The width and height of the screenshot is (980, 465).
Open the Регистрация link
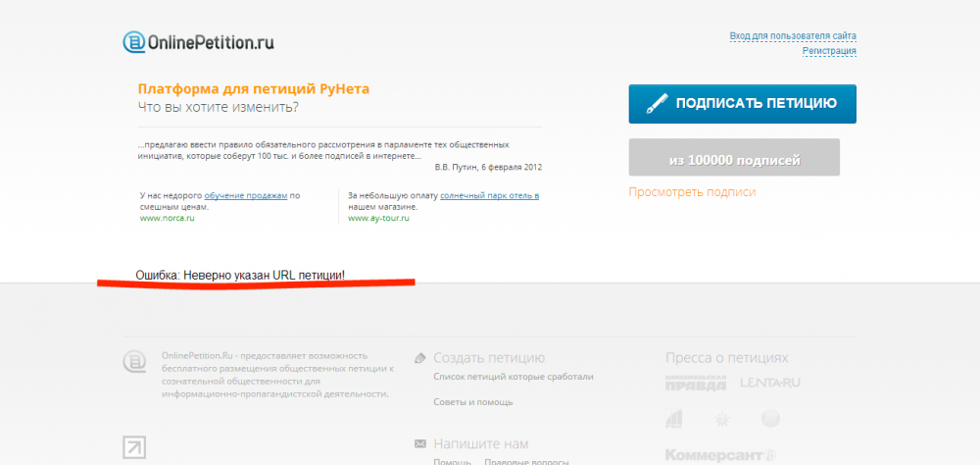pos(829,51)
